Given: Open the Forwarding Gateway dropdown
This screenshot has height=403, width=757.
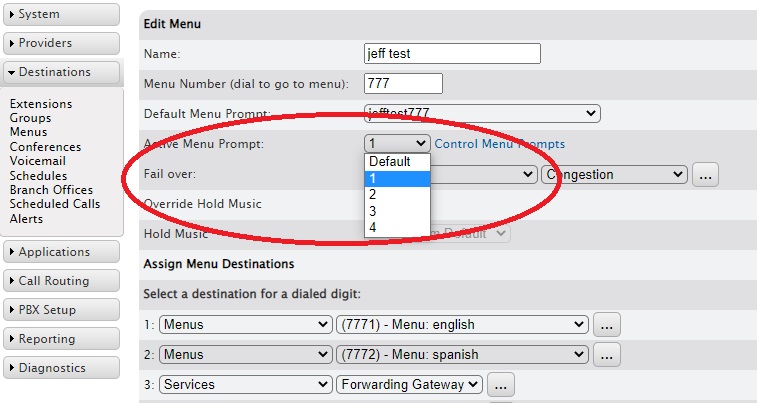Looking at the screenshot, I should pos(409,384).
